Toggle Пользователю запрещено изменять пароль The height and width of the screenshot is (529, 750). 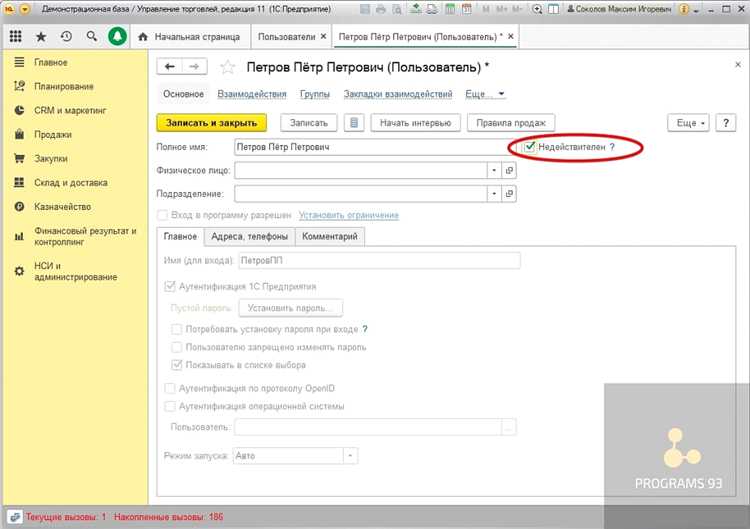(x=176, y=347)
